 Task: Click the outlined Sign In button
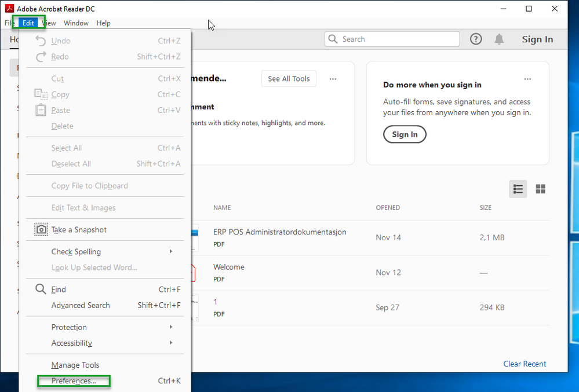tap(405, 134)
